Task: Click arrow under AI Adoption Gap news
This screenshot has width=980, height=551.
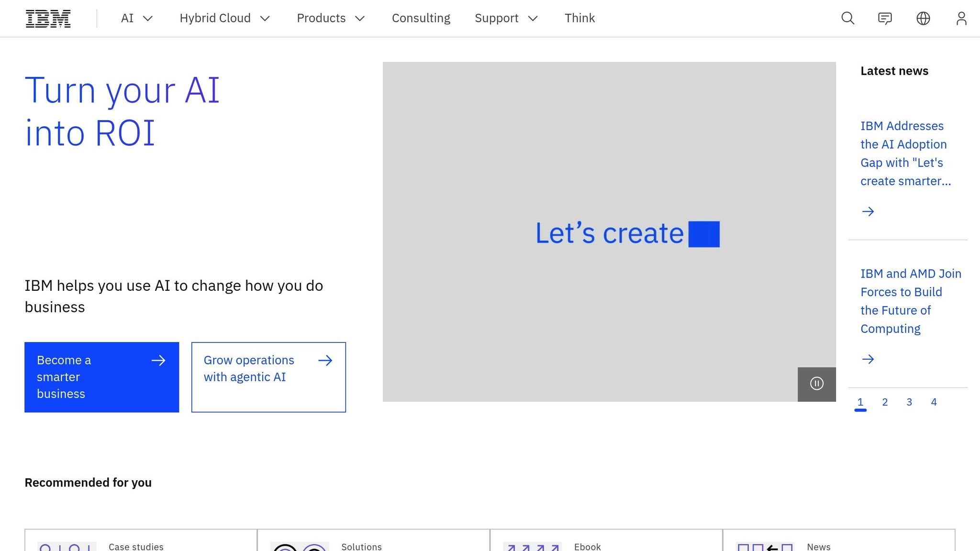Action: (868, 211)
